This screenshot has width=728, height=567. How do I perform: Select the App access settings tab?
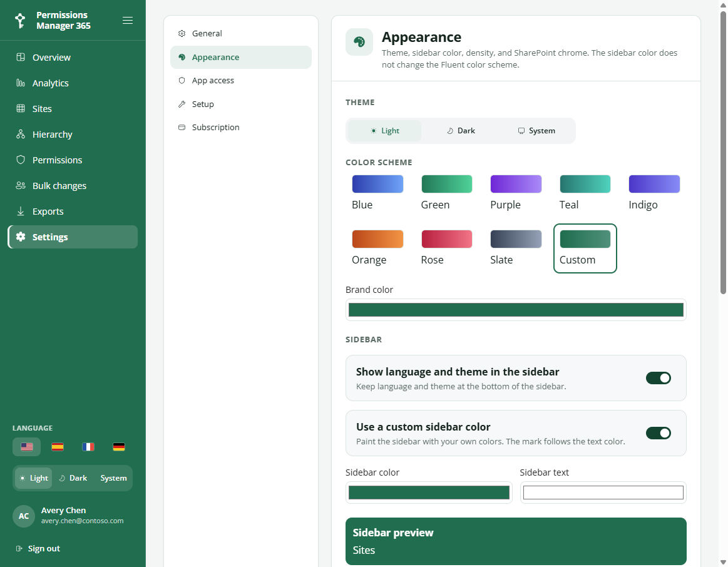[x=241, y=80]
